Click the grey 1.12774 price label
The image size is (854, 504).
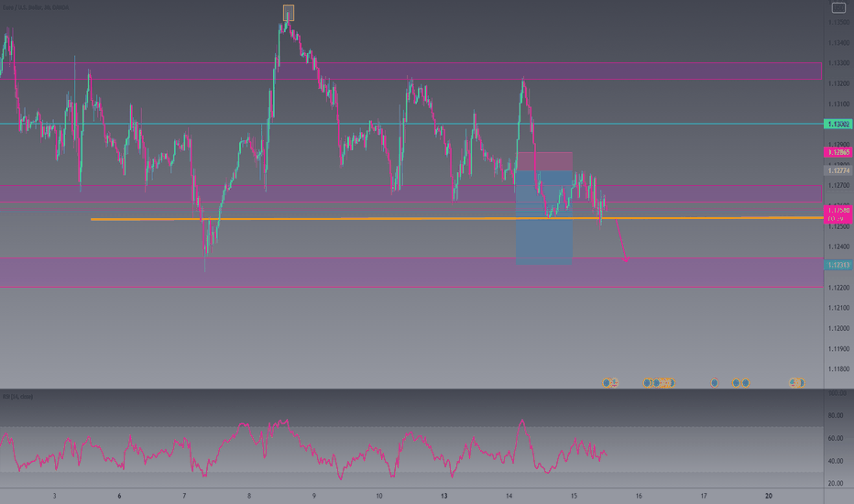pos(838,170)
